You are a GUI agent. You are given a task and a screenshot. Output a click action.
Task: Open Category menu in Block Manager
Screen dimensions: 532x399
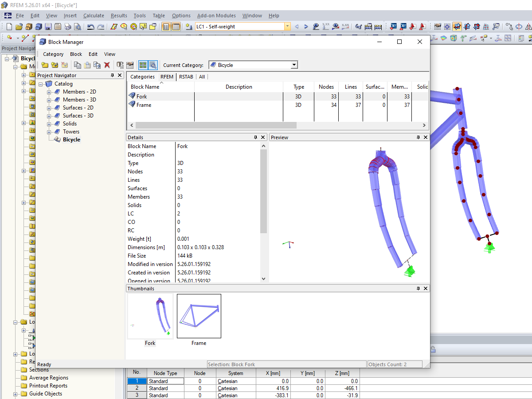tap(53, 54)
